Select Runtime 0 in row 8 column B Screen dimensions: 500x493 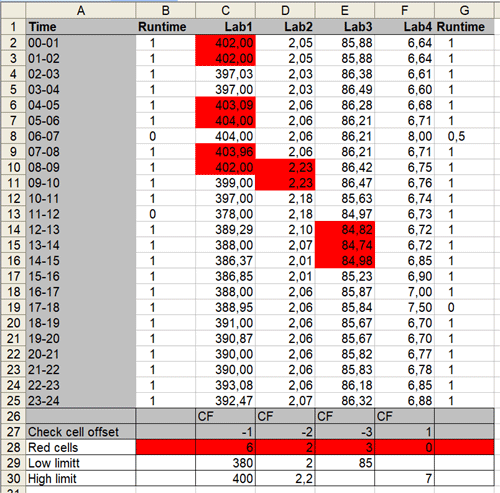point(166,136)
